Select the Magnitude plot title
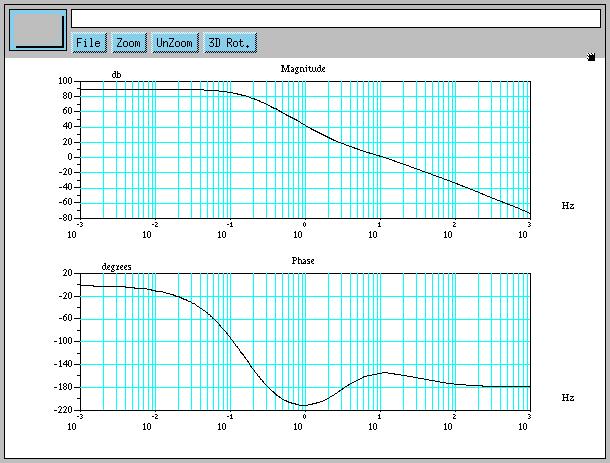The width and height of the screenshot is (610, 463). (x=303, y=68)
